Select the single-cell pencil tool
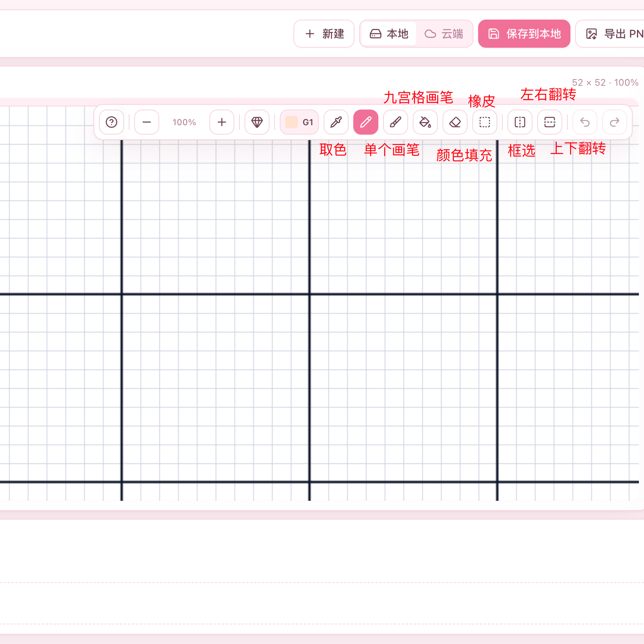This screenshot has width=644, height=644. (366, 122)
